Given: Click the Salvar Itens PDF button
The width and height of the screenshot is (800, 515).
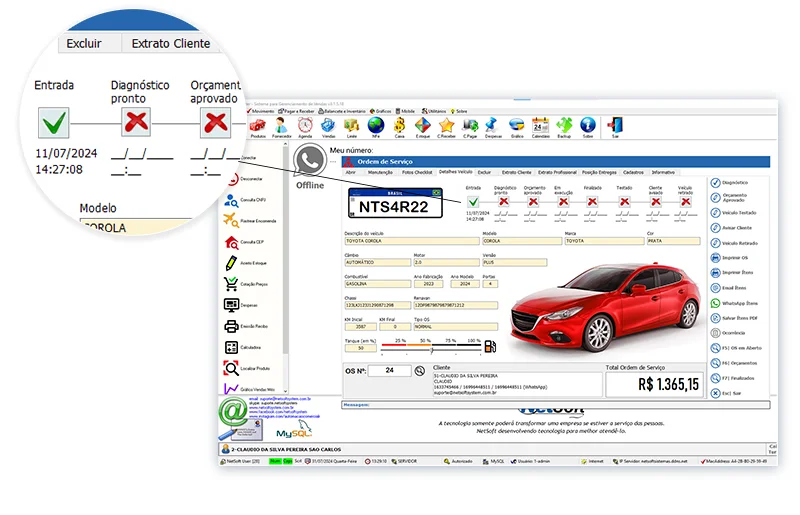Looking at the screenshot, I should [x=734, y=318].
